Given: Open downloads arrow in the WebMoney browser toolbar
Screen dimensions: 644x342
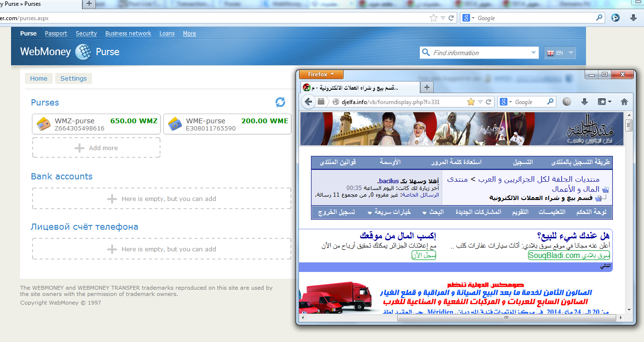Looking at the screenshot, I should pos(632,18).
